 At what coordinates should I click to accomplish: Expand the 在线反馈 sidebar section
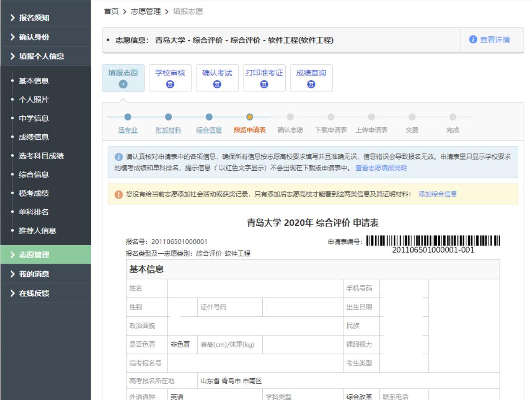pos(46,293)
